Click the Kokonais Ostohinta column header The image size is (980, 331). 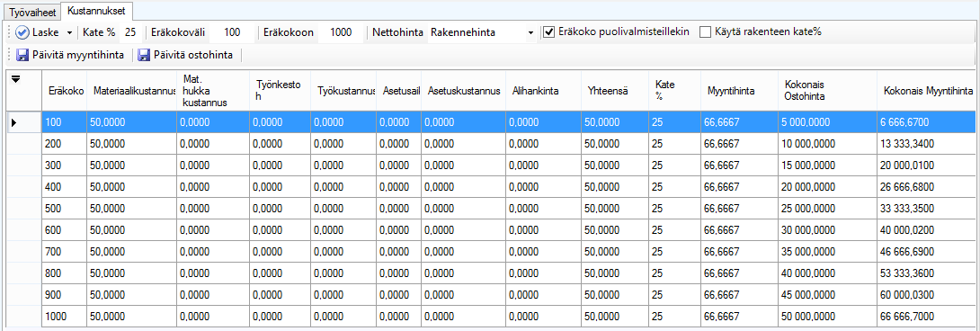tap(827, 91)
